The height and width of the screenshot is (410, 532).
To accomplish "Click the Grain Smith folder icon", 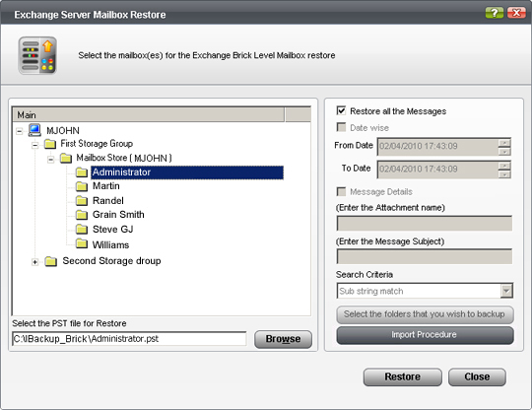I will (x=82, y=215).
